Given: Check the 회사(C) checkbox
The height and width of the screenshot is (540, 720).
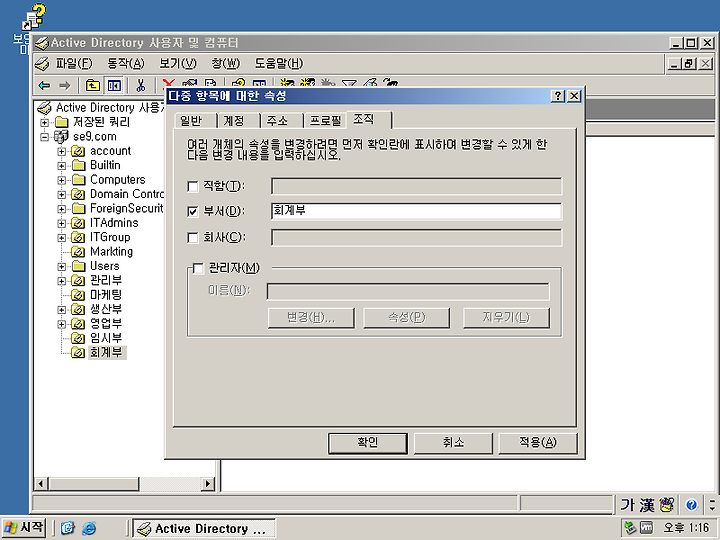Looking at the screenshot, I should pyautogui.click(x=192, y=237).
